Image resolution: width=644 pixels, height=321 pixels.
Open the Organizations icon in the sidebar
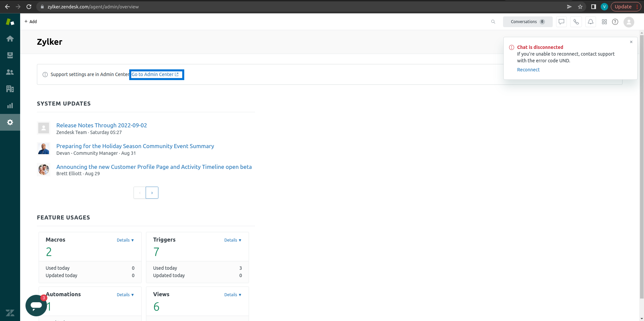(10, 89)
